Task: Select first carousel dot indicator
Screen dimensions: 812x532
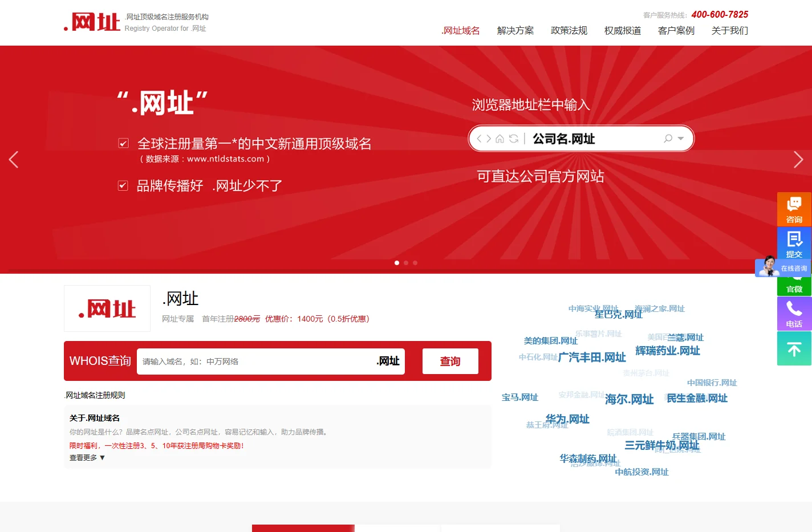Action: (x=397, y=263)
